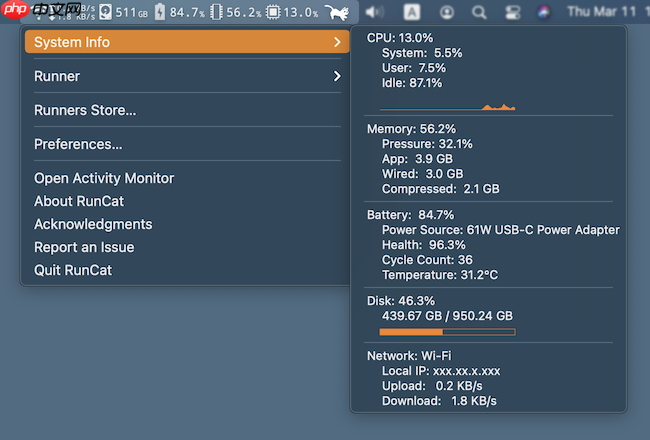
Task: Click the battery icon showing 84.7%
Action: click(160, 12)
